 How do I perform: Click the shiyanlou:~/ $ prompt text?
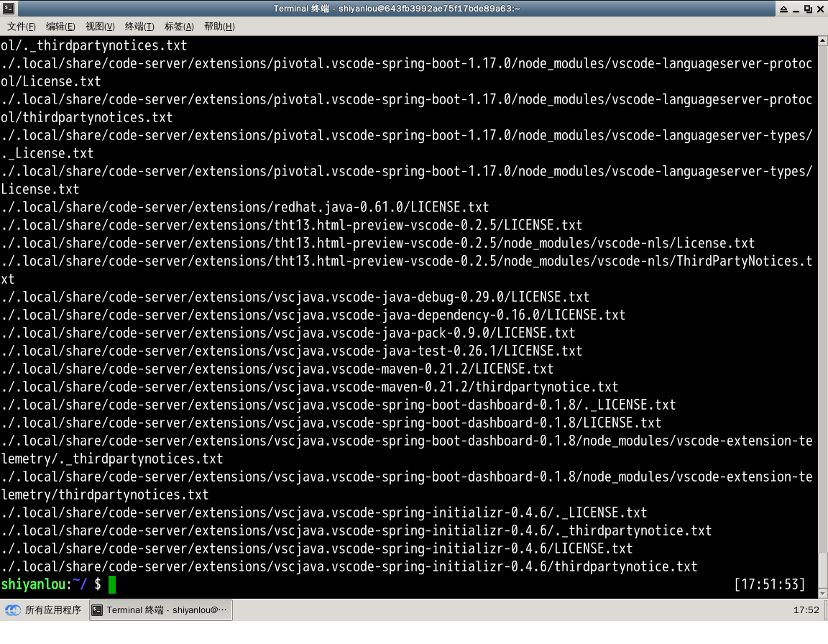[x=51, y=585]
